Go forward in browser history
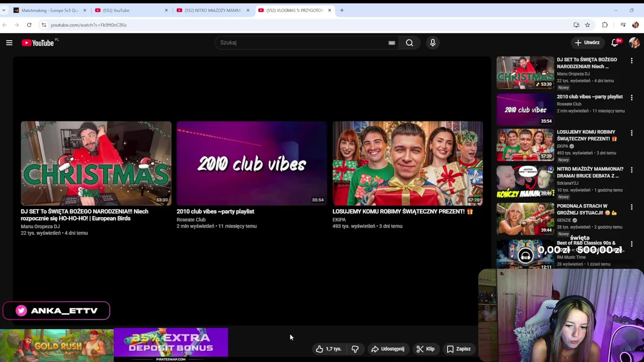This screenshot has height=362, width=644. pos(17,25)
